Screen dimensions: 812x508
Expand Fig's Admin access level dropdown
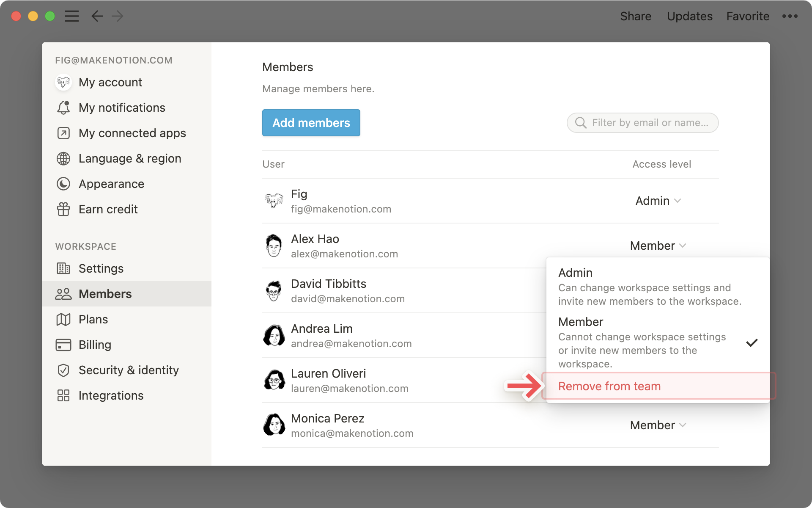(x=658, y=201)
